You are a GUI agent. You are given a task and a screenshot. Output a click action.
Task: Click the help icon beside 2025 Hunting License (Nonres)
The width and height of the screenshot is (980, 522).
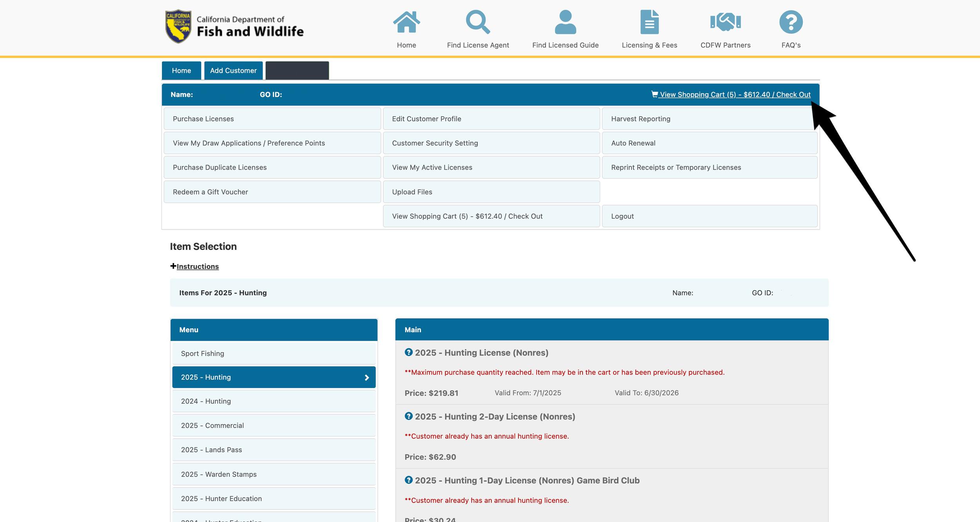409,352
